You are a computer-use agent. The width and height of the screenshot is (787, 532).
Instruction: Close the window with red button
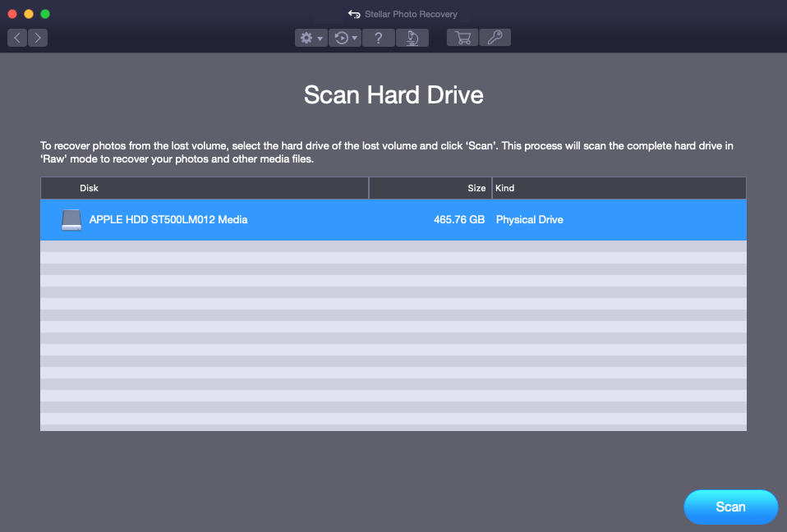(12, 14)
